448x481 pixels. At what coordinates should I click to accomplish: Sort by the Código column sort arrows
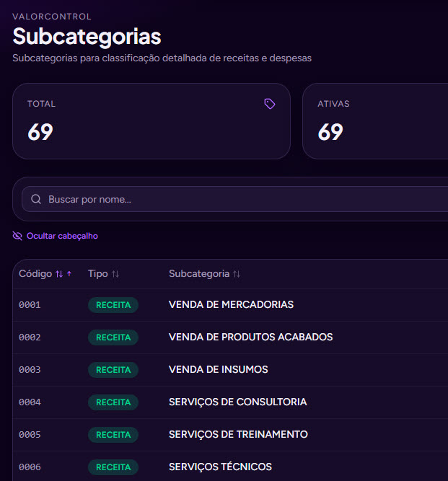[x=59, y=274]
